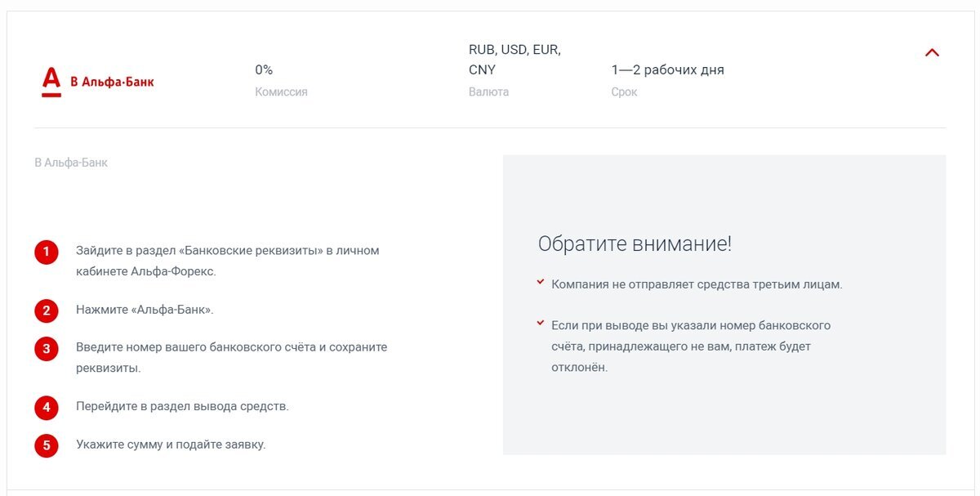Select the step 1 numbered circle
Screen dimensions: 980x496
pyautogui.click(x=47, y=252)
